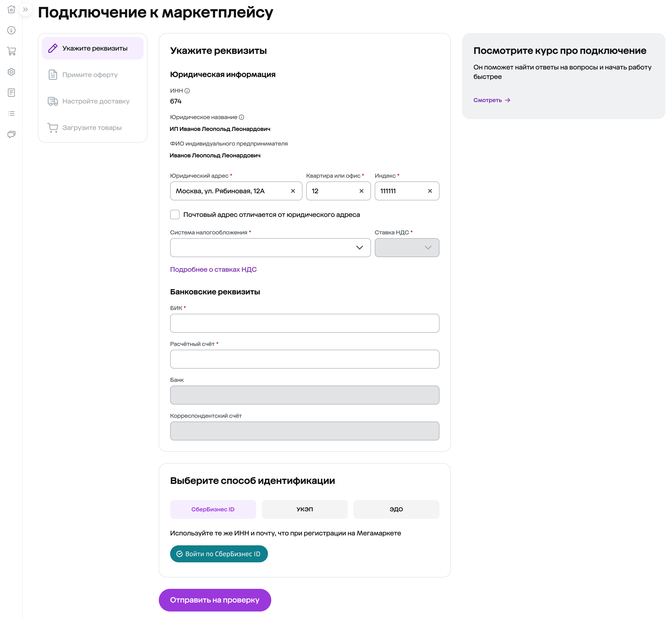This screenshot has width=672, height=620.
Task: Focus the БИК input field
Action: coord(305,323)
